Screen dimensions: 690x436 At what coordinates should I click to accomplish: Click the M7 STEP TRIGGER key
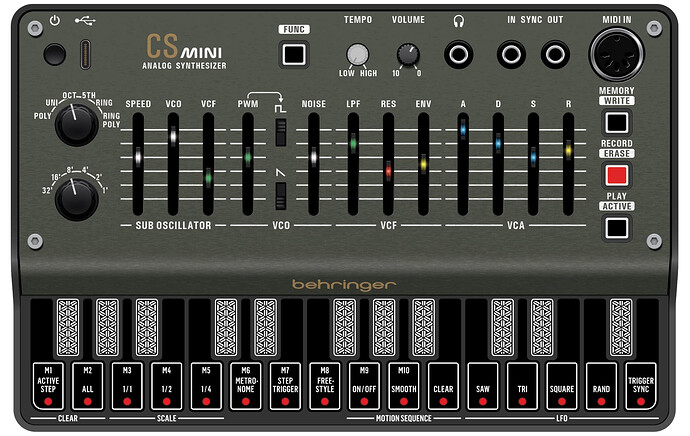coord(285,386)
